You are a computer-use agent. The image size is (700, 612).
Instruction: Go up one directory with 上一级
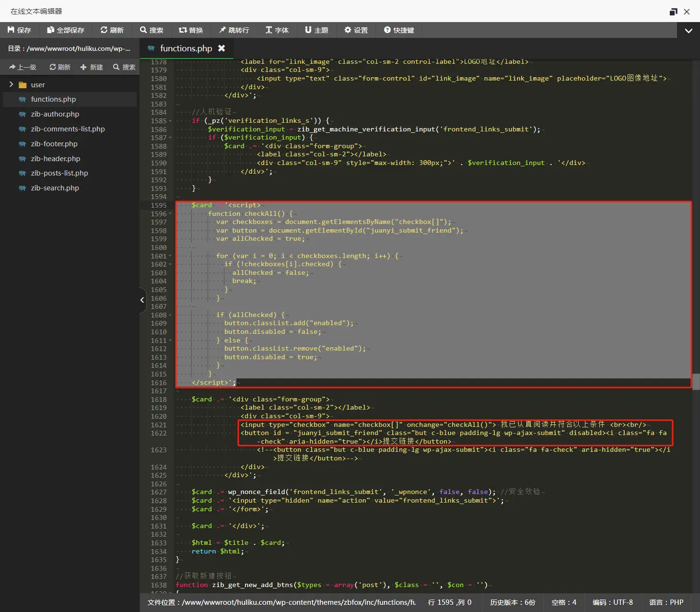click(x=23, y=67)
